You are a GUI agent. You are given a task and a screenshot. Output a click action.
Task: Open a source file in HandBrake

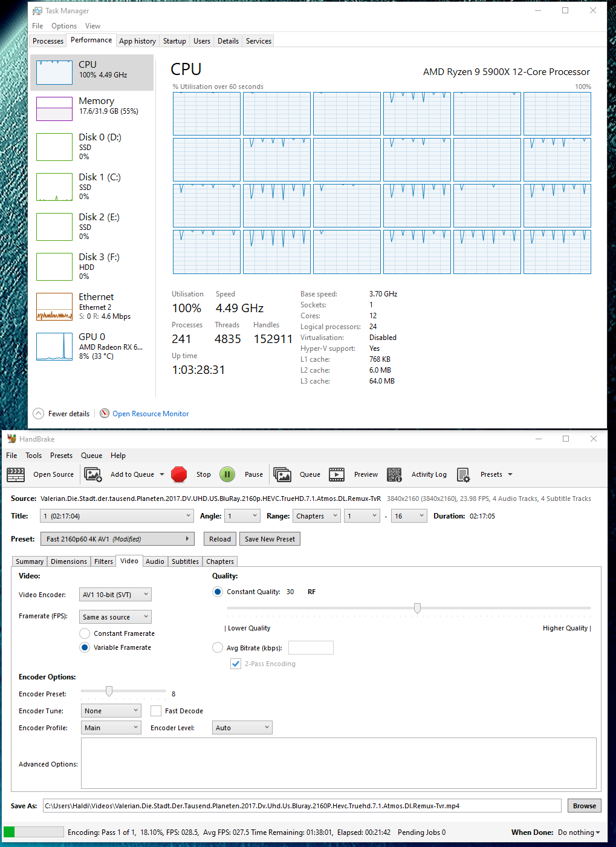[x=53, y=474]
